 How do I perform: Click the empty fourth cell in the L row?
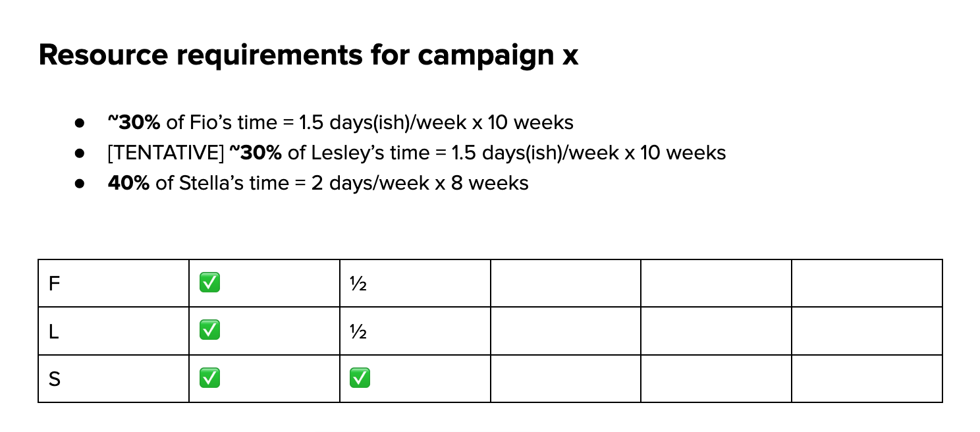(565, 331)
